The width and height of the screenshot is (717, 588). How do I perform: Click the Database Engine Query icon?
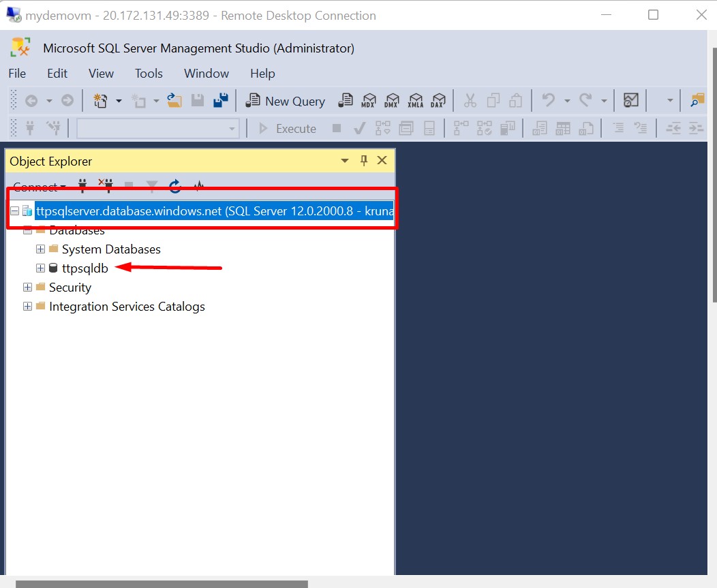(346, 101)
